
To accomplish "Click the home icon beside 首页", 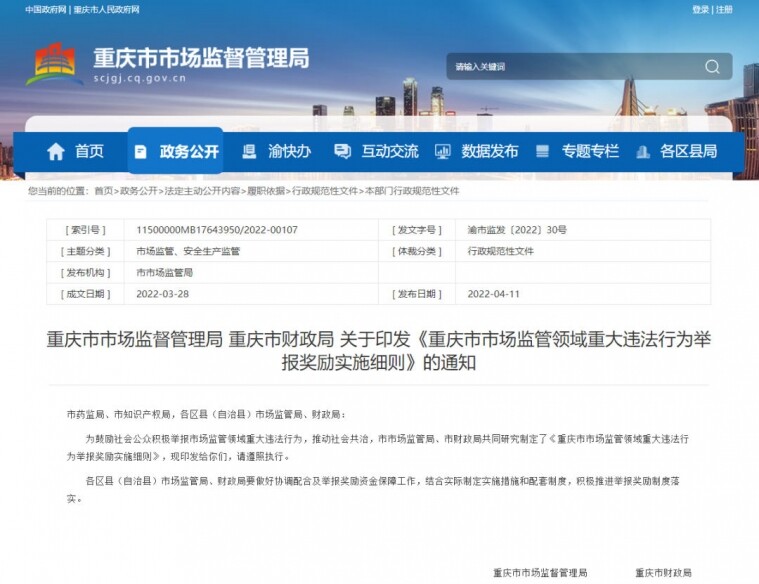I will 56,152.
